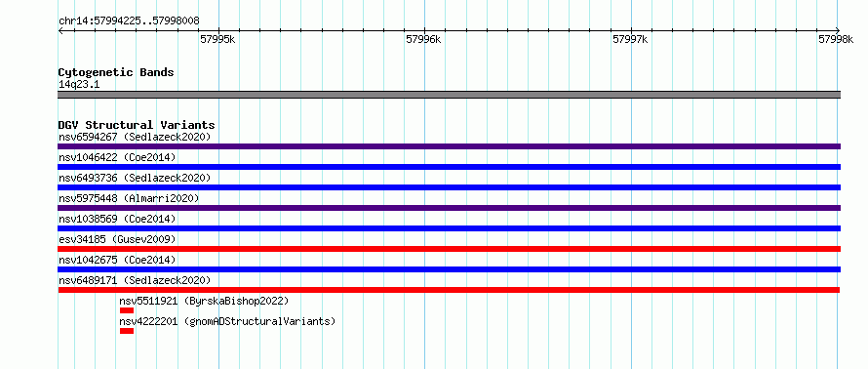Click the 57995k ruler position

click(x=218, y=39)
